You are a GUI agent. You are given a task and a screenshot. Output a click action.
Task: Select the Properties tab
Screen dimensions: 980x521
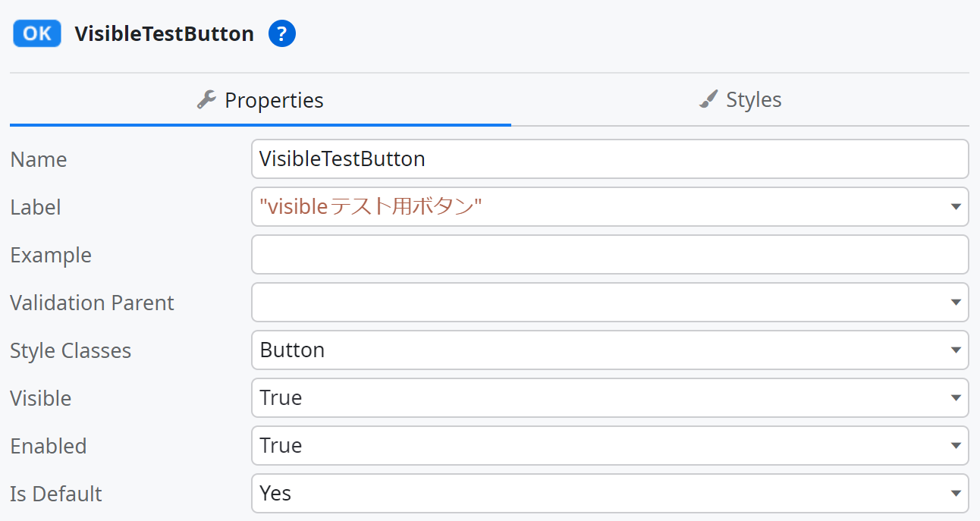click(260, 100)
